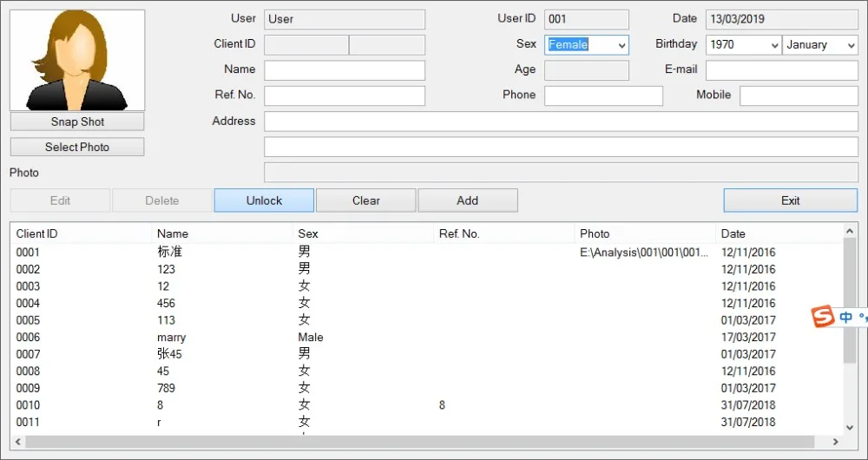Click the name "789" in the list
The width and height of the screenshot is (868, 460).
(166, 388)
